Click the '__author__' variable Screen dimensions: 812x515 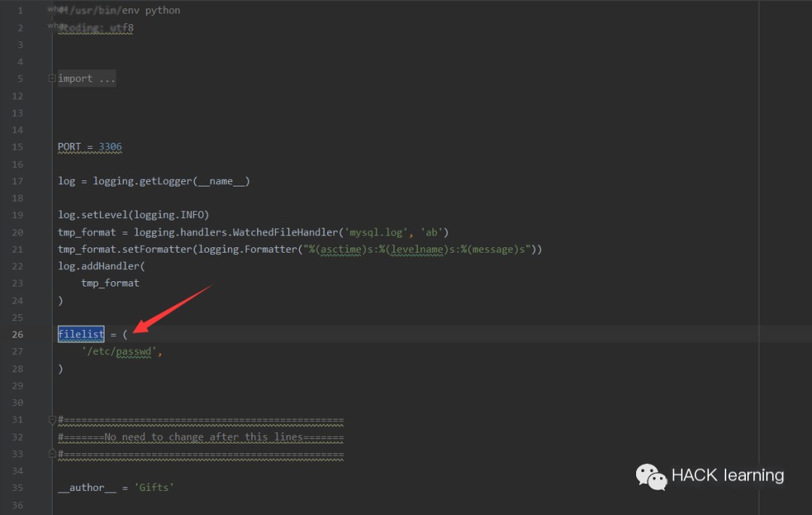pyautogui.click(x=87, y=488)
